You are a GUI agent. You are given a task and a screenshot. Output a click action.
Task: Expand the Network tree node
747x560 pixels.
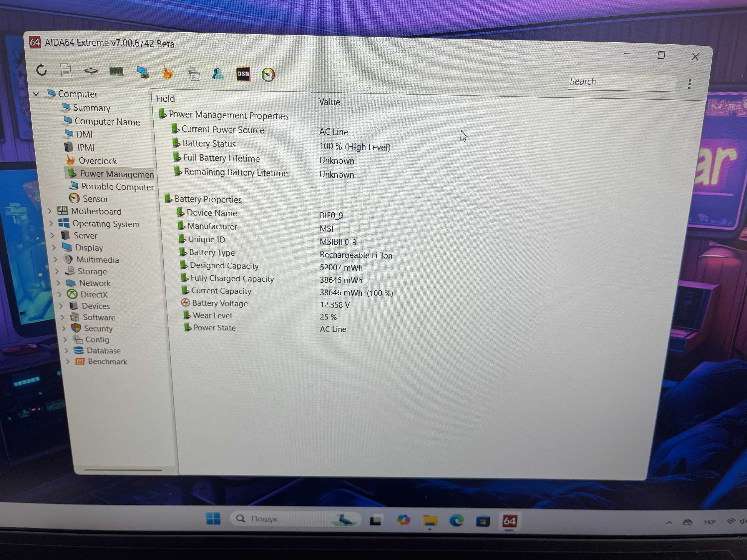58,283
